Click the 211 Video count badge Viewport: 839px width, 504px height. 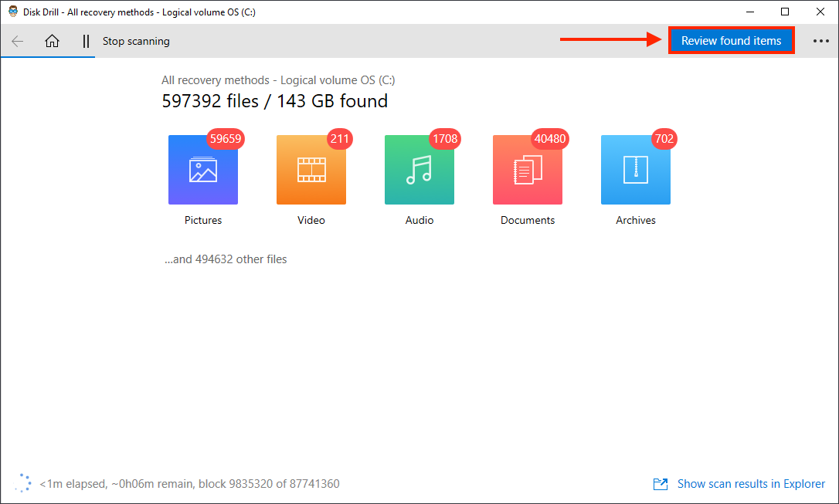point(340,139)
